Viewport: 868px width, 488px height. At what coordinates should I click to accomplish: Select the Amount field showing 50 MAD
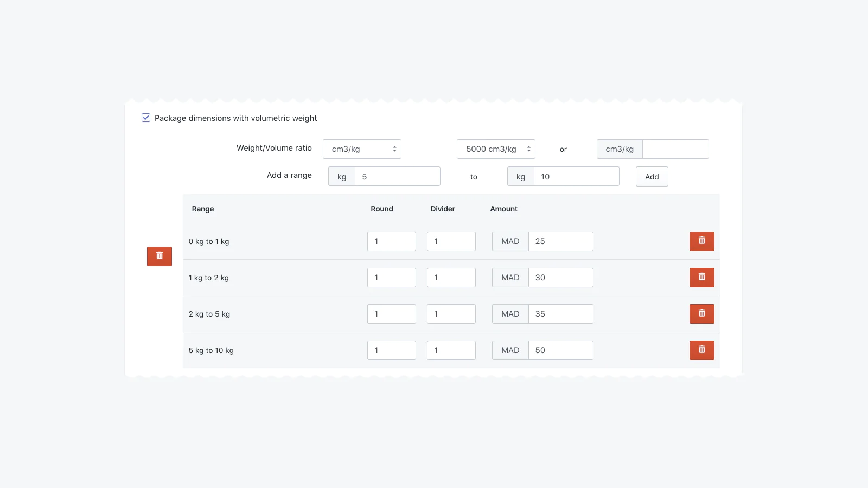[x=561, y=350]
